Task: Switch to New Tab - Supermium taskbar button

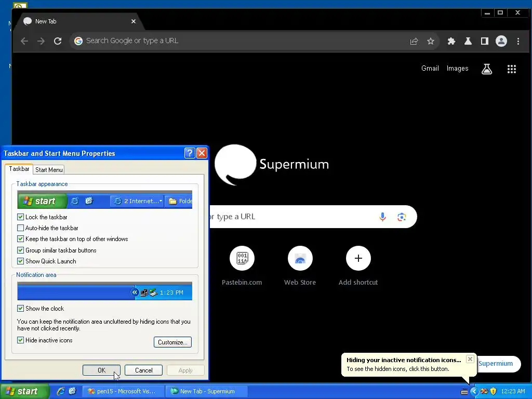Action: (206, 391)
